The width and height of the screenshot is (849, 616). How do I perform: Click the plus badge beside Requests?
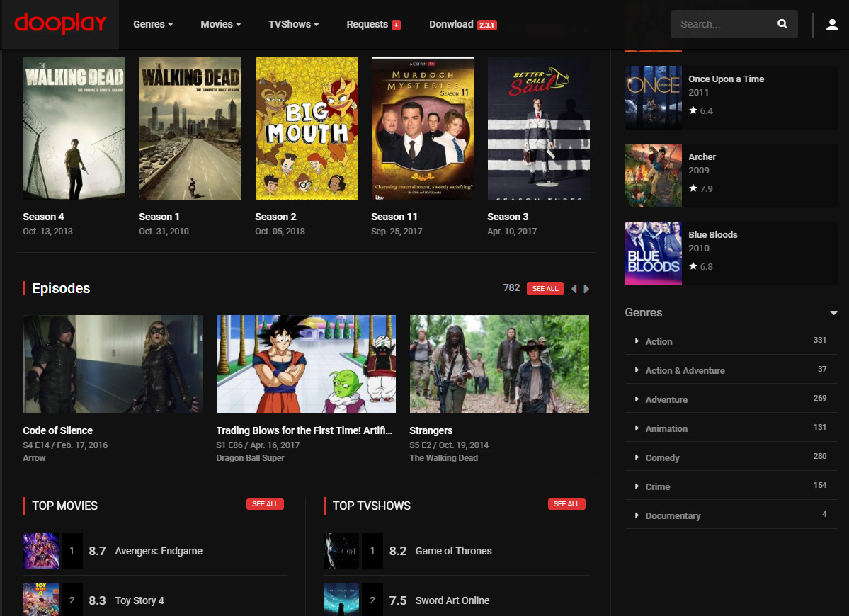pyautogui.click(x=396, y=25)
